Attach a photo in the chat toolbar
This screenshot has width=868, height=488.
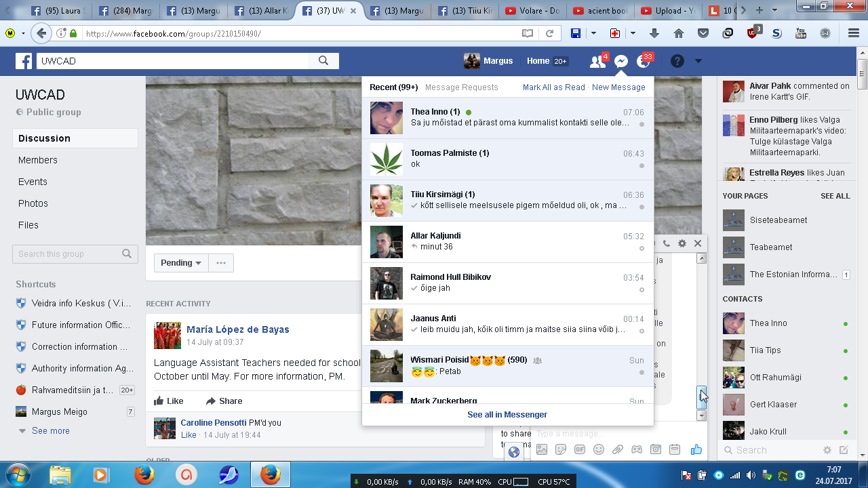542,449
